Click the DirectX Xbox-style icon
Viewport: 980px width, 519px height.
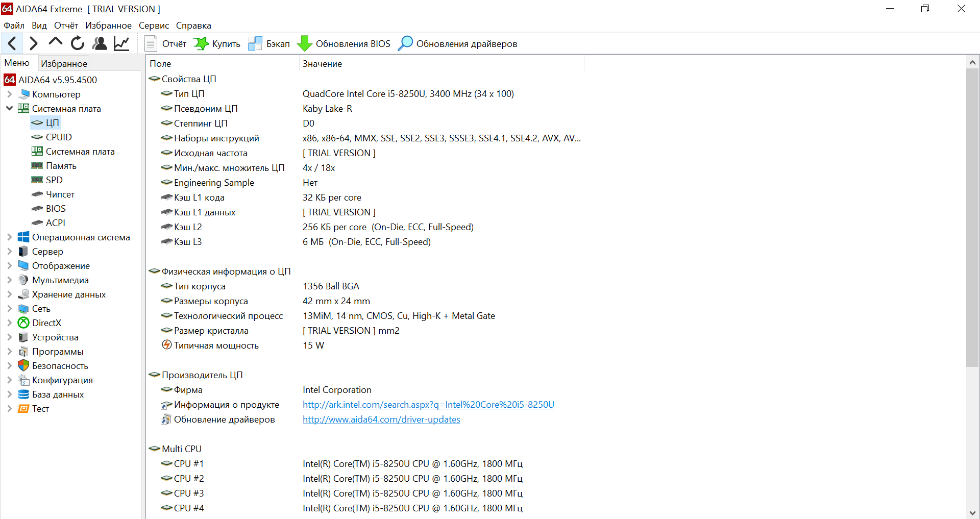pyautogui.click(x=23, y=323)
